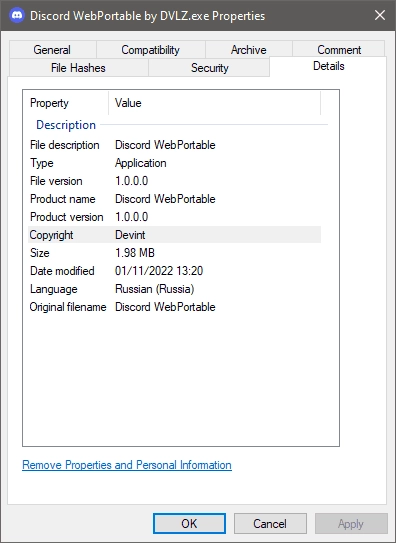Click the Russian (Russia) language value
Viewport: 396px width, 543px height.
[x=154, y=289]
